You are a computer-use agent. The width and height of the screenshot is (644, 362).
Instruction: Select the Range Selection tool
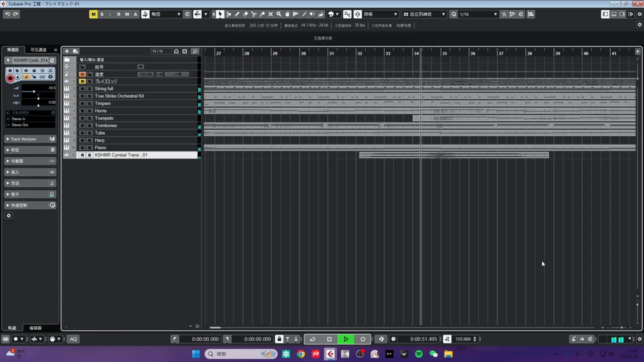228,14
